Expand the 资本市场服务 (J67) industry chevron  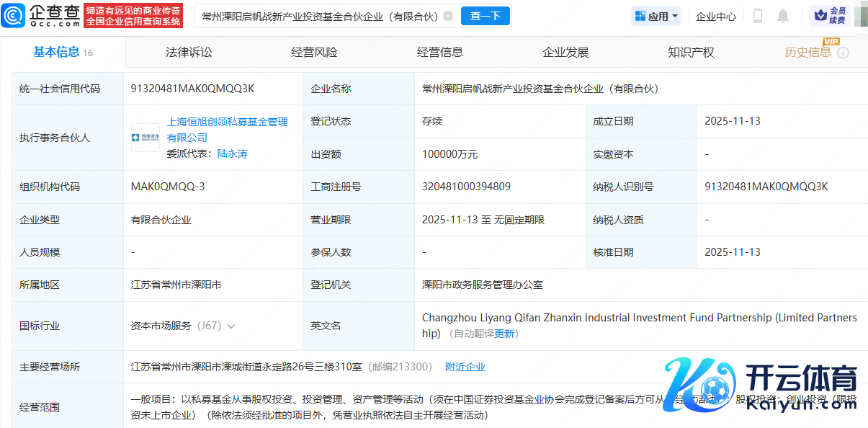tap(231, 326)
